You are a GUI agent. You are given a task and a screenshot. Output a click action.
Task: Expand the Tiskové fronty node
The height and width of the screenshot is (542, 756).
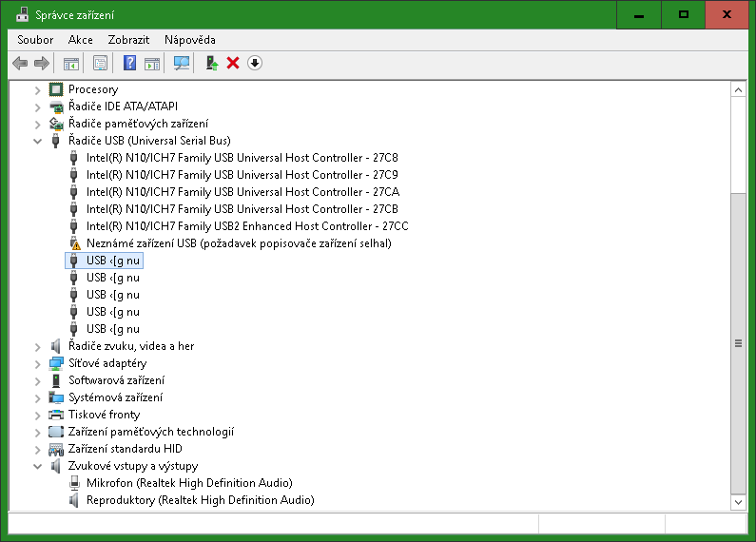(x=38, y=416)
